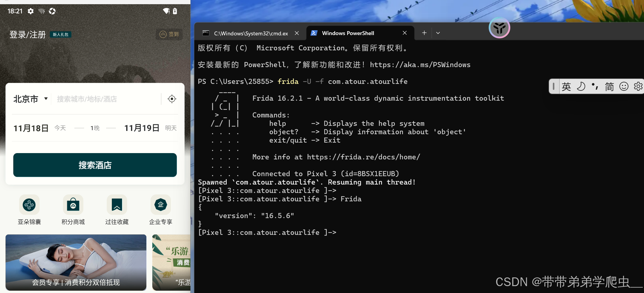Click the cmd.exe tab icon

pos(206,33)
